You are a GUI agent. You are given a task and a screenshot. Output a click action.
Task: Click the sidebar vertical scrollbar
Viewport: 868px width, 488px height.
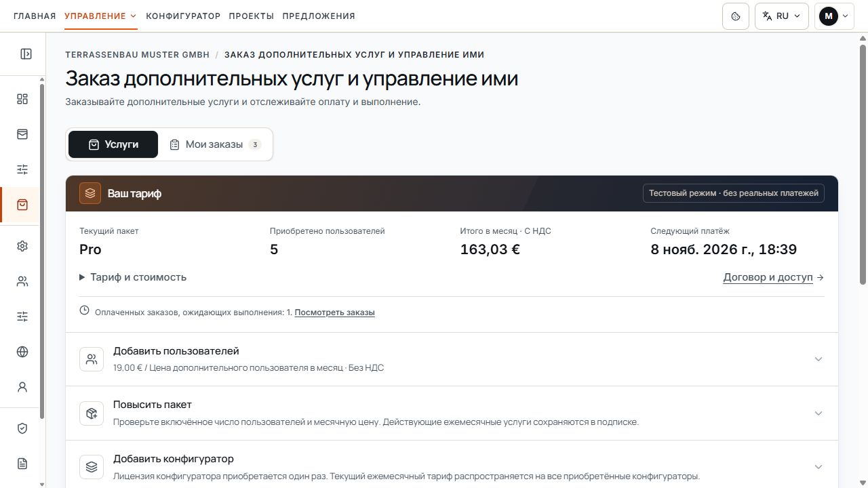click(x=41, y=251)
